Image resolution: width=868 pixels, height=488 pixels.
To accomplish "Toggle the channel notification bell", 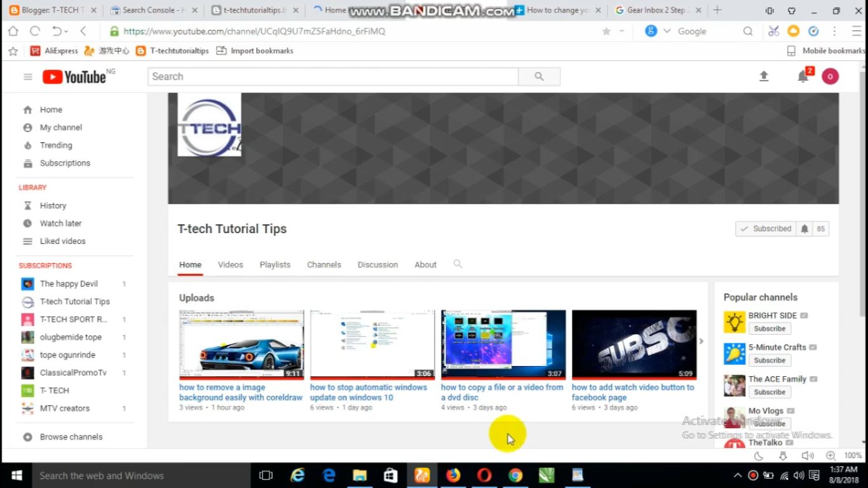I will coord(804,229).
